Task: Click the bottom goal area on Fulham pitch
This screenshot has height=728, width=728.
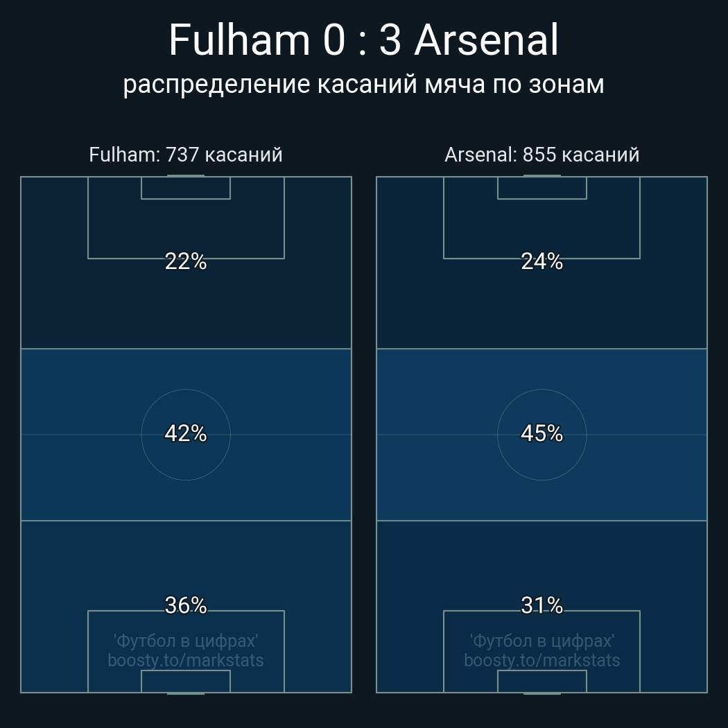Action: [x=186, y=681]
